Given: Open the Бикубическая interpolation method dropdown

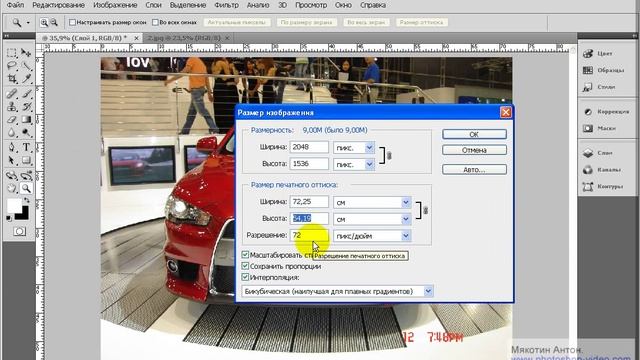Looking at the screenshot, I should 428,291.
